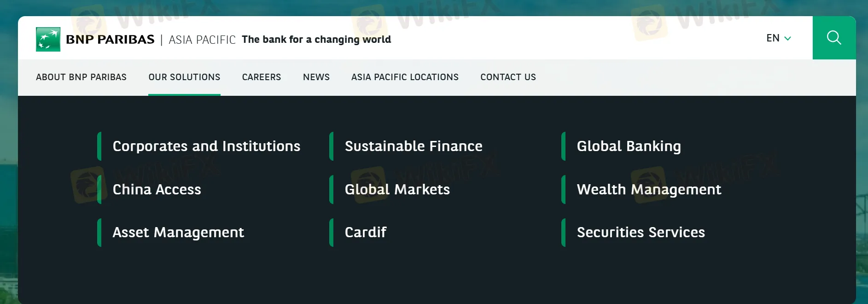Click the BNP Paribas brand name text
The height and width of the screenshot is (304, 868).
110,40
